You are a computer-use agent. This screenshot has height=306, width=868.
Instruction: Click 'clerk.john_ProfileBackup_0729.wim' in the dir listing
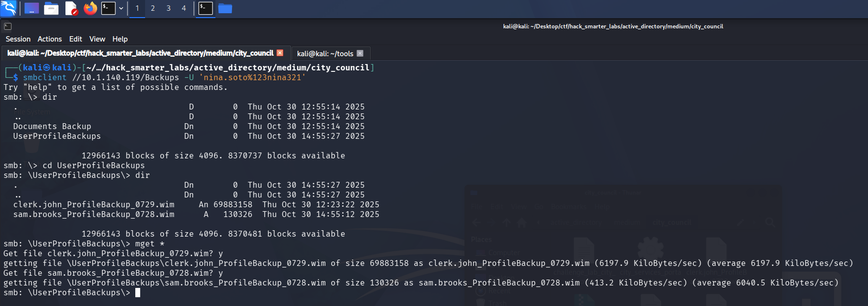(94, 204)
